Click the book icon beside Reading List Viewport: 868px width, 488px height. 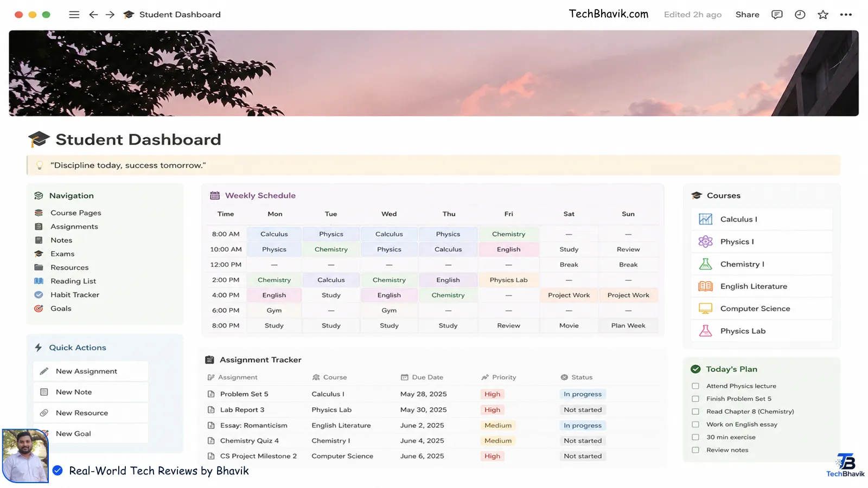pyautogui.click(x=39, y=281)
